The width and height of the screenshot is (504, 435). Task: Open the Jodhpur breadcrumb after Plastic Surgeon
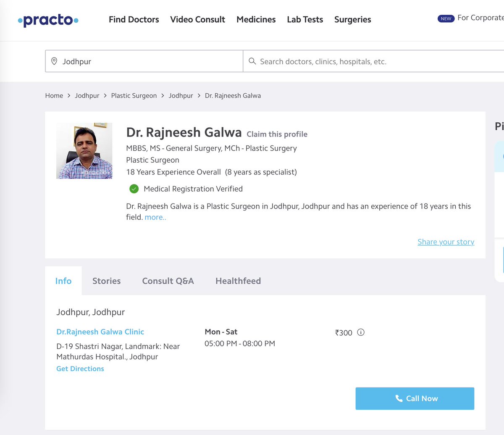pyautogui.click(x=181, y=95)
